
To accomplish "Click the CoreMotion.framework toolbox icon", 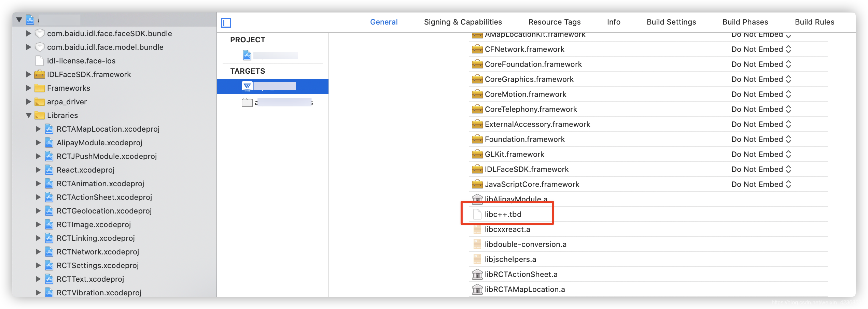I will click(x=477, y=94).
